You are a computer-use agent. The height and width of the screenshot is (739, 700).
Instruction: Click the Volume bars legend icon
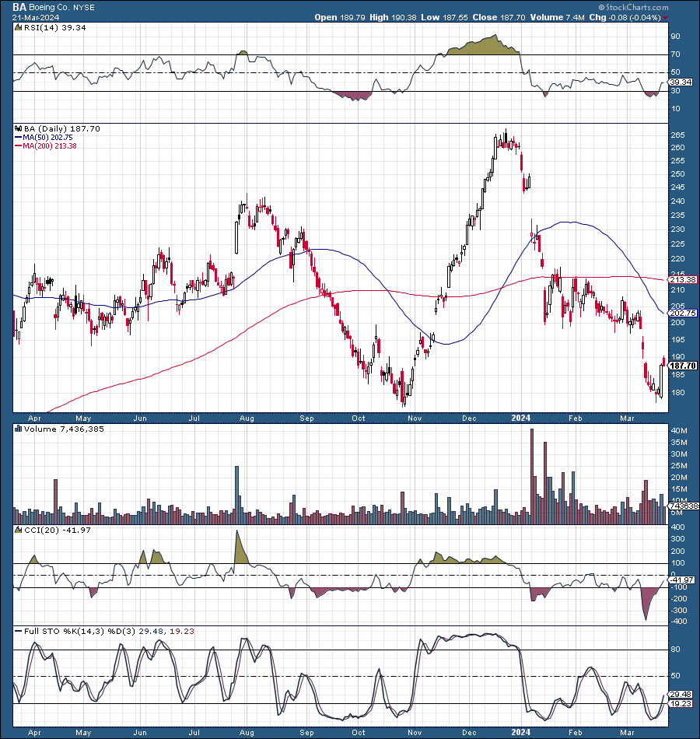[x=19, y=429]
